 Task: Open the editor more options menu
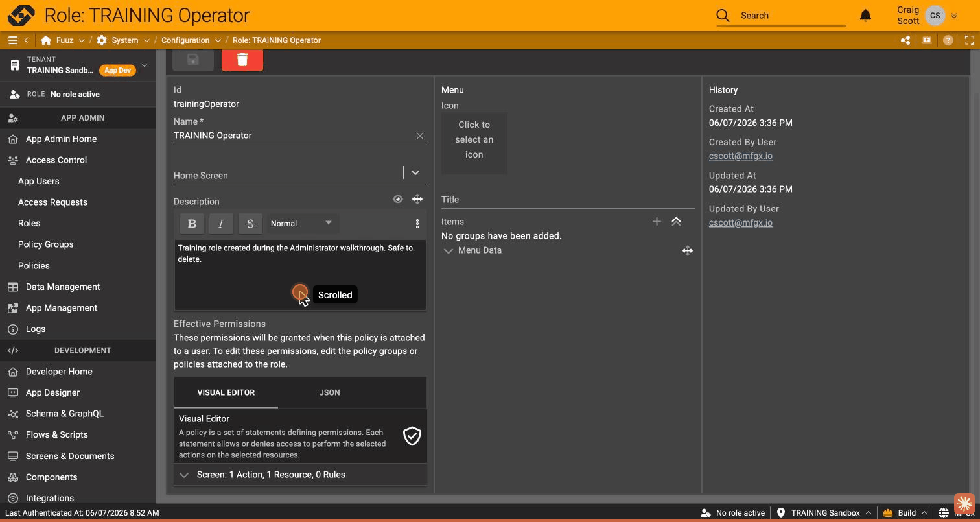coord(417,224)
